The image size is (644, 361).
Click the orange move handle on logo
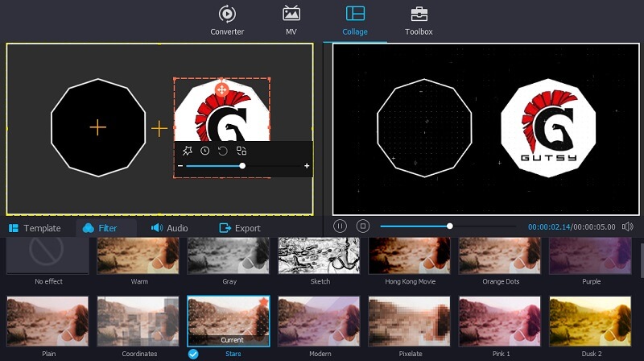pos(221,89)
